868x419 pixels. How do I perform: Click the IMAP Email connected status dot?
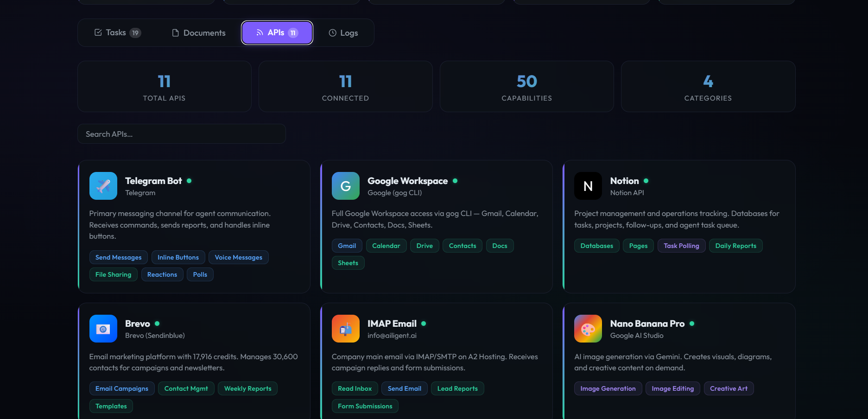(424, 324)
